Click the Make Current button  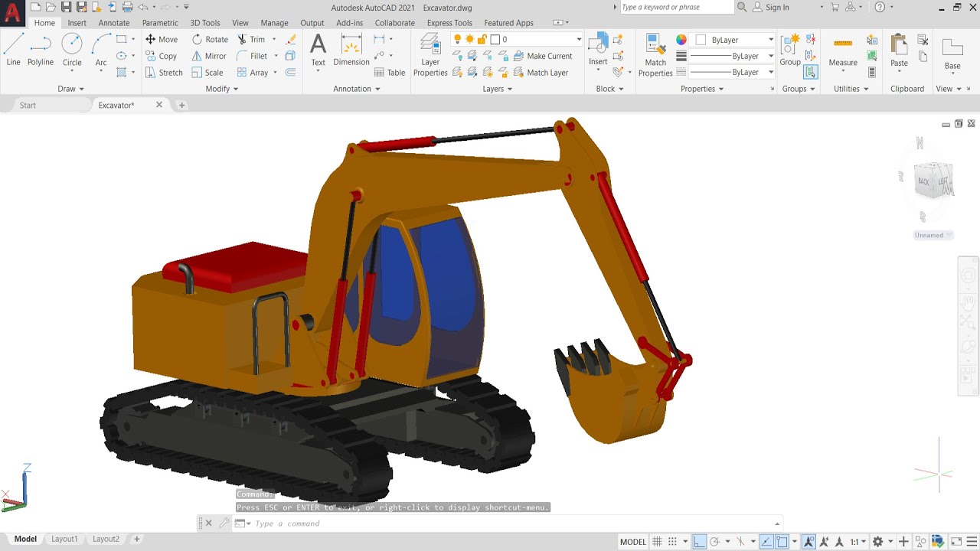543,56
